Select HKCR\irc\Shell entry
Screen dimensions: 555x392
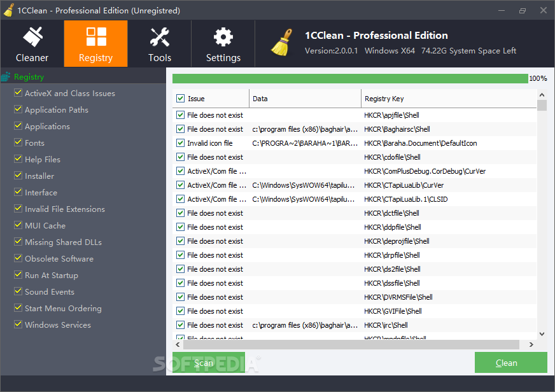[386, 325]
